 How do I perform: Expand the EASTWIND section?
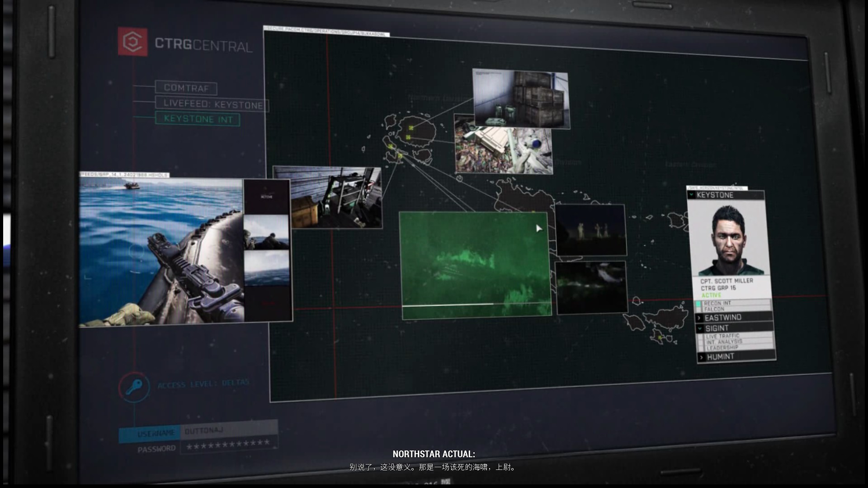pos(735,318)
